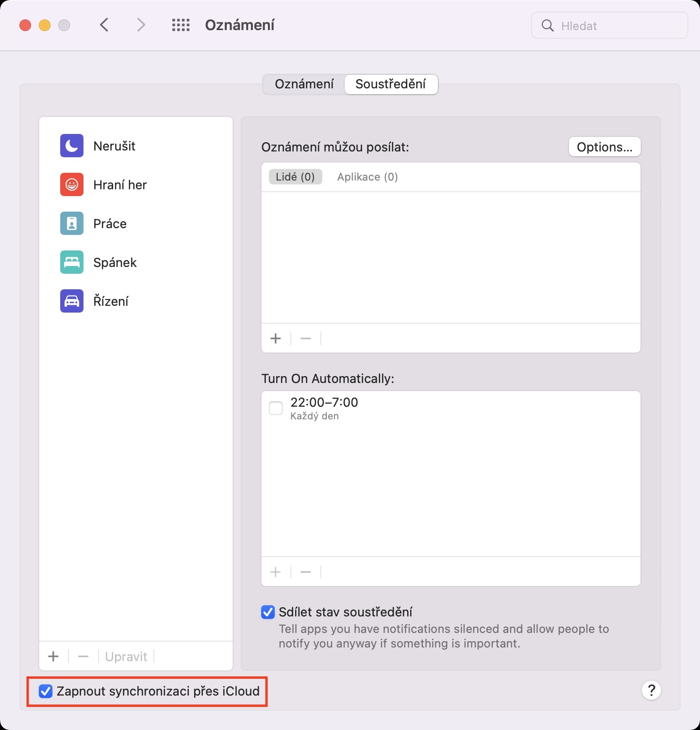Add an allowed person with plus button

pos(276,338)
